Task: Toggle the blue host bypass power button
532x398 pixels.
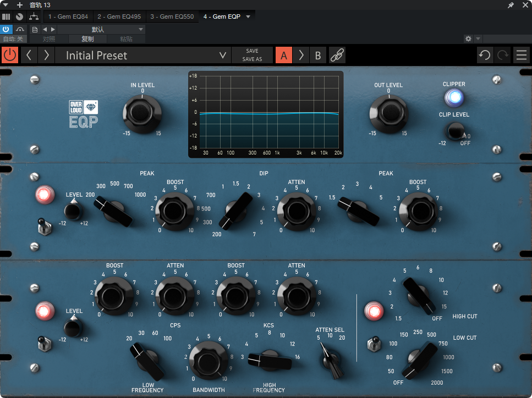Action: 6,30
